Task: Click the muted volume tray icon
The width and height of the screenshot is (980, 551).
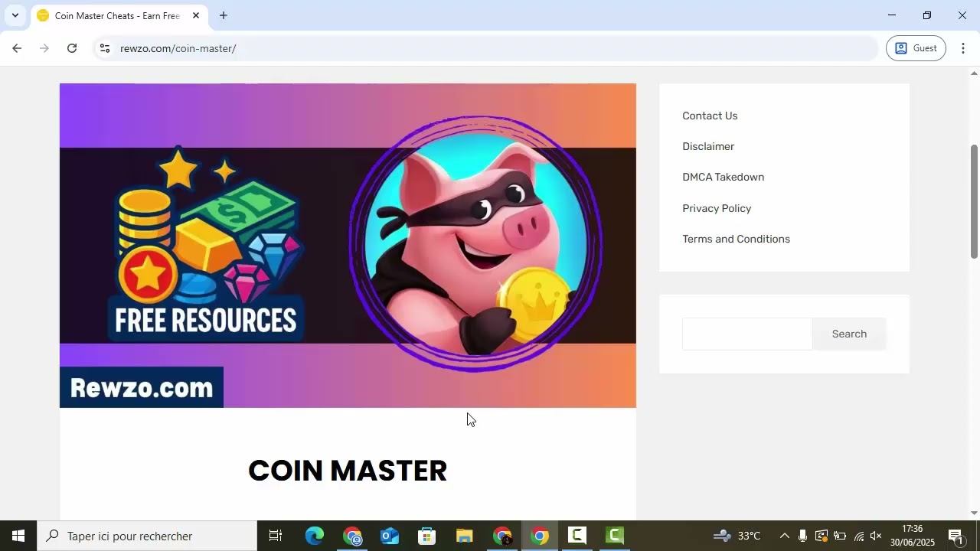Action: pos(877,536)
